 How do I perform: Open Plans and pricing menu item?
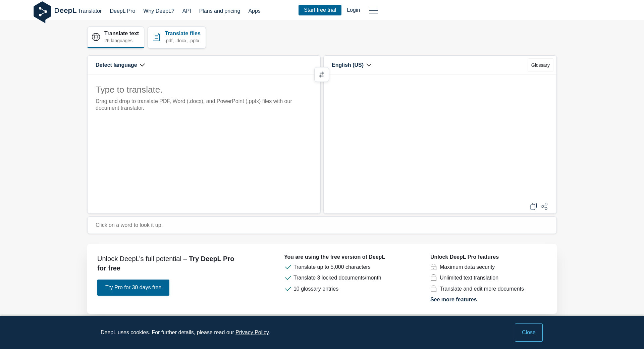pyautogui.click(x=219, y=11)
